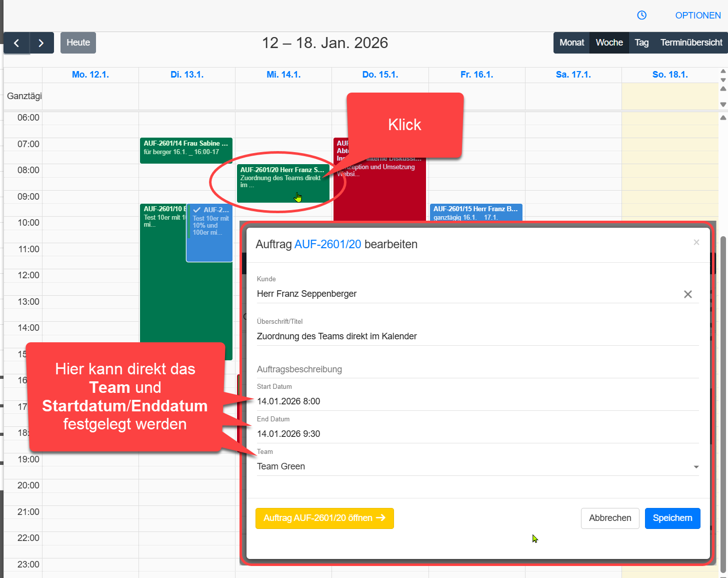
Task: Open the Terminübersicht view
Action: click(x=690, y=43)
